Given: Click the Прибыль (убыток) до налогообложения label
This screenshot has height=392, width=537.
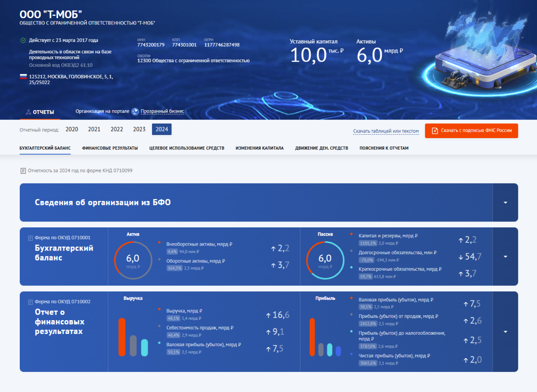Looking at the screenshot, I should (x=402, y=336).
